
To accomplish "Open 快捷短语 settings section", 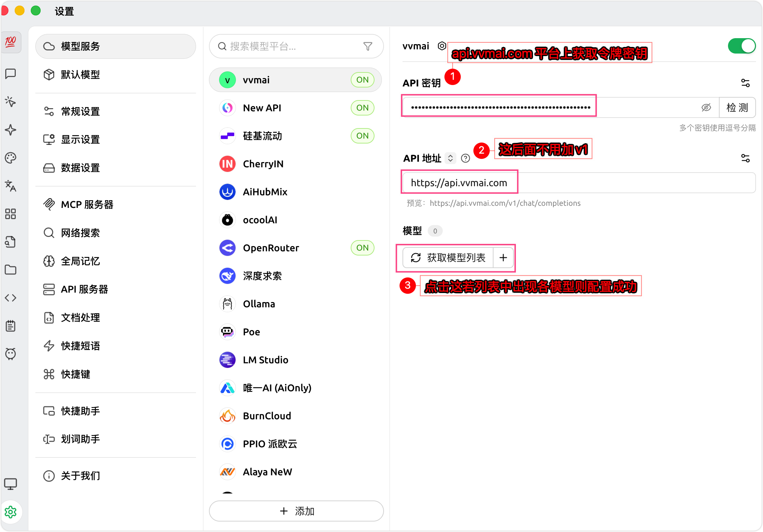I will (115, 346).
